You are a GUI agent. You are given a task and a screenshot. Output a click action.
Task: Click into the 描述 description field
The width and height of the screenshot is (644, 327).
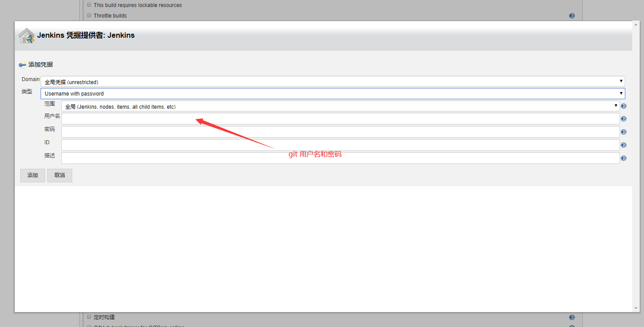(x=341, y=158)
